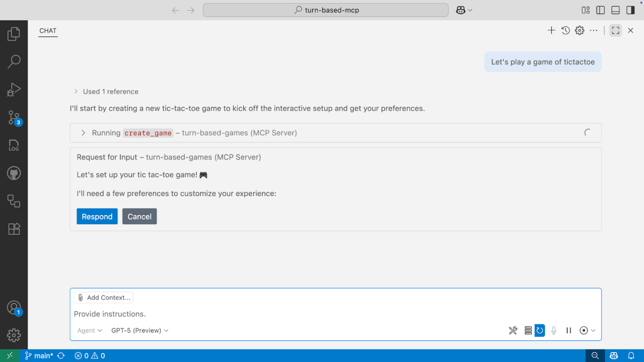Click the microphone icon for voice input
The width and height of the screenshot is (644, 362).
point(553,330)
